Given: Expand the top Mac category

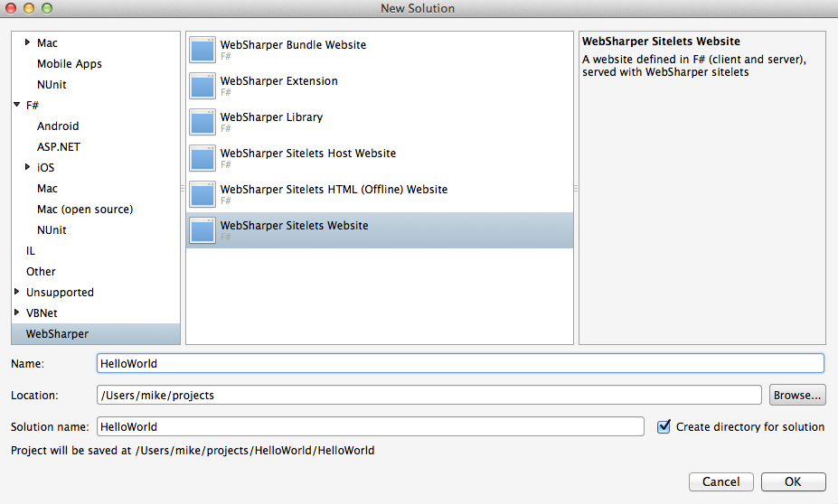Looking at the screenshot, I should [27, 42].
